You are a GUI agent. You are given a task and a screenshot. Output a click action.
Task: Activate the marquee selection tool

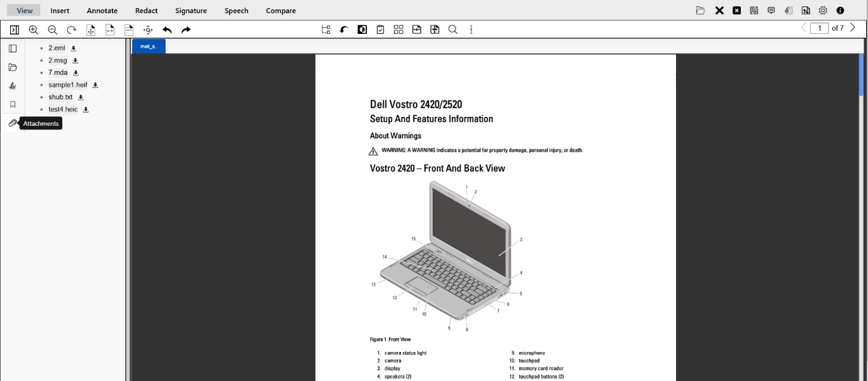click(x=326, y=30)
